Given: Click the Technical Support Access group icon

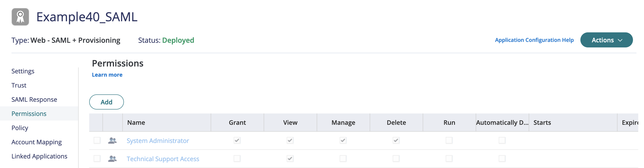Looking at the screenshot, I should (x=112, y=159).
